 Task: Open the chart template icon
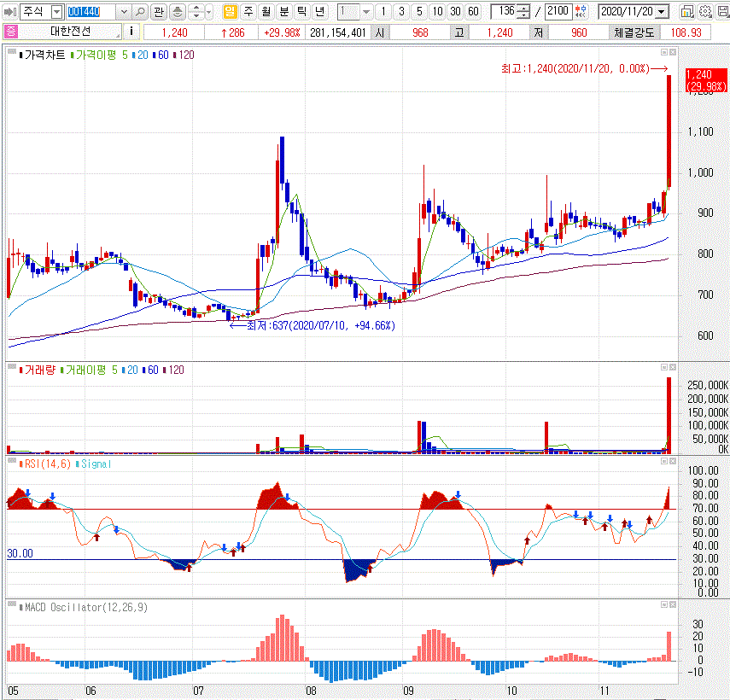pyautogui.click(x=686, y=12)
